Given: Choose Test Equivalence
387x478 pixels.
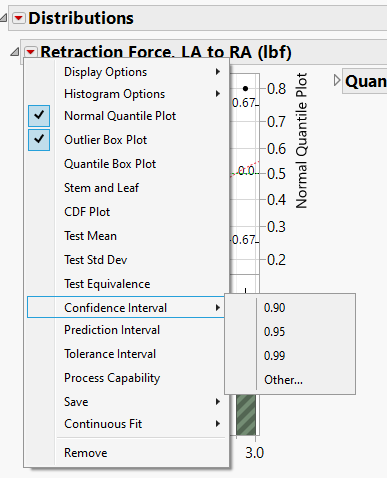Looking at the screenshot, I should [128, 284].
